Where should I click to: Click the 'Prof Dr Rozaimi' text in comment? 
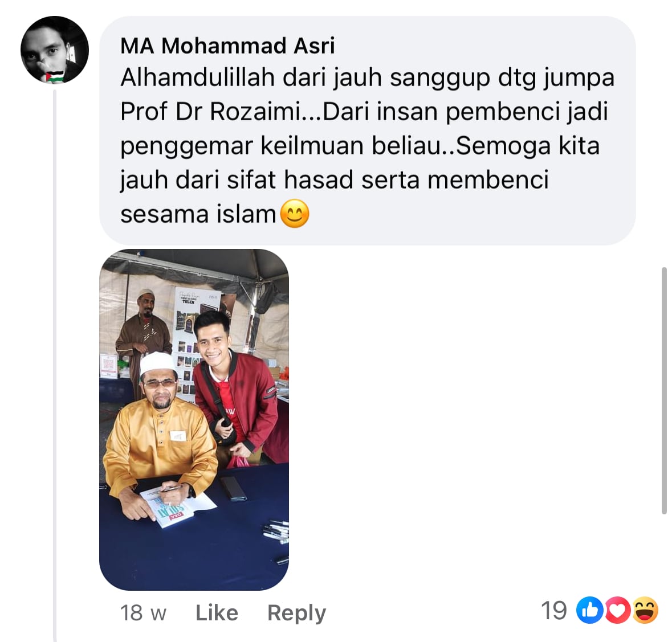click(210, 111)
